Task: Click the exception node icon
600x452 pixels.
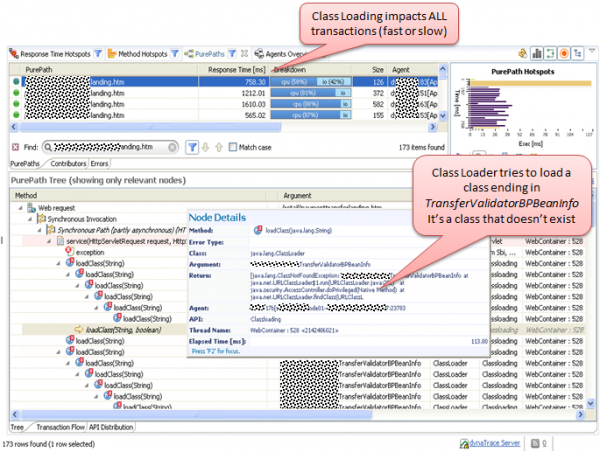Action: click(x=70, y=251)
